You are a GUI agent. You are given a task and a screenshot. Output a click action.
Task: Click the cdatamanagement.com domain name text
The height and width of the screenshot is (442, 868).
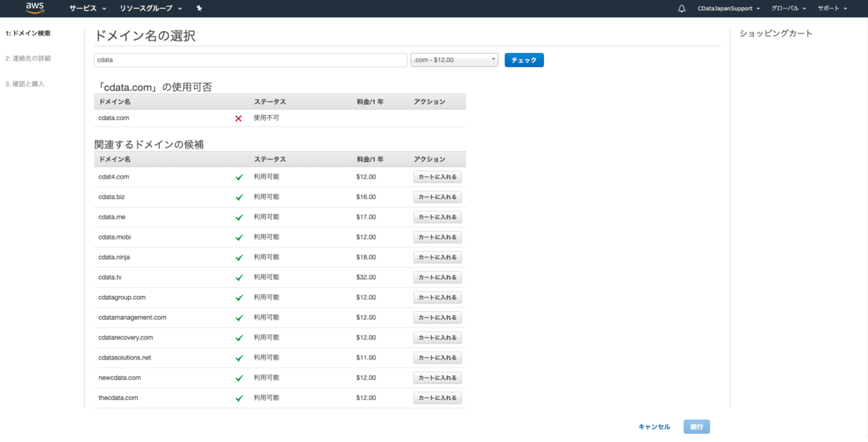132,318
